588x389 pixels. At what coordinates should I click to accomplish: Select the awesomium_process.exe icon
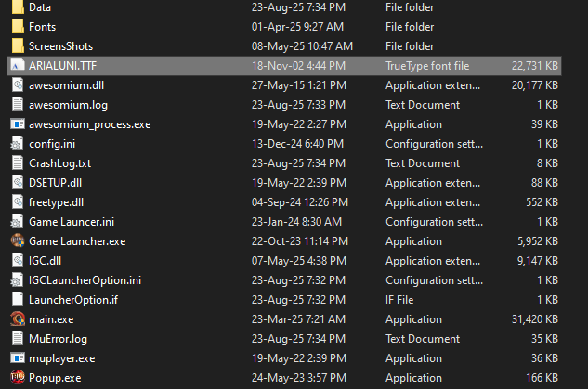point(18,124)
